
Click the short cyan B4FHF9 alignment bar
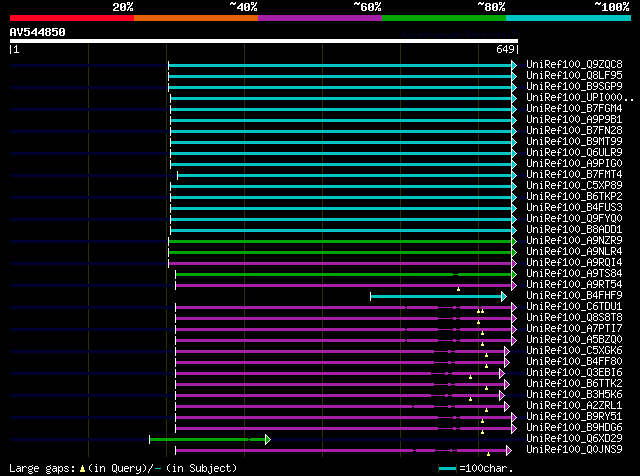pyautogui.click(x=436, y=296)
